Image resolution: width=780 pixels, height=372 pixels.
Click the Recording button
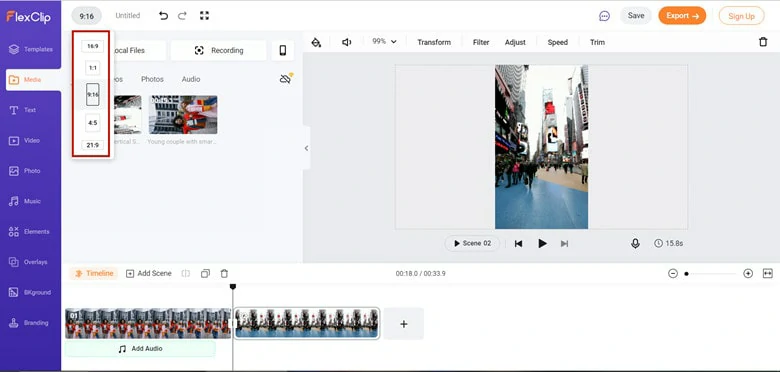[219, 50]
